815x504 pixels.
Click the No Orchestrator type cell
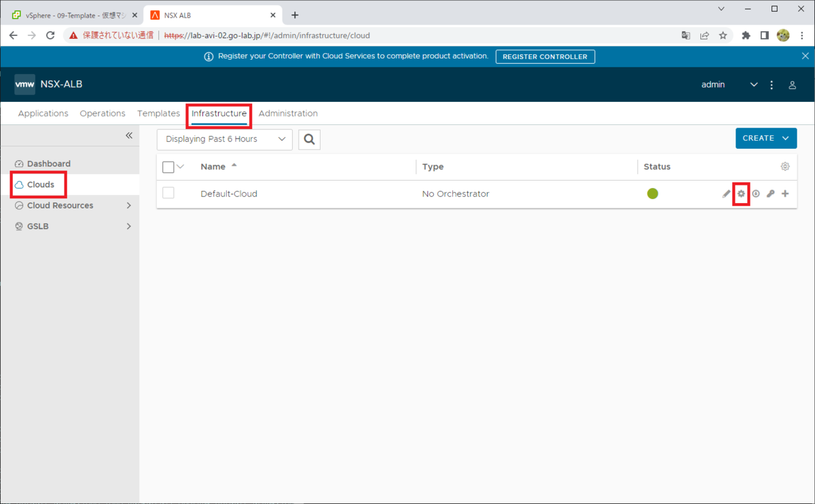coord(455,194)
